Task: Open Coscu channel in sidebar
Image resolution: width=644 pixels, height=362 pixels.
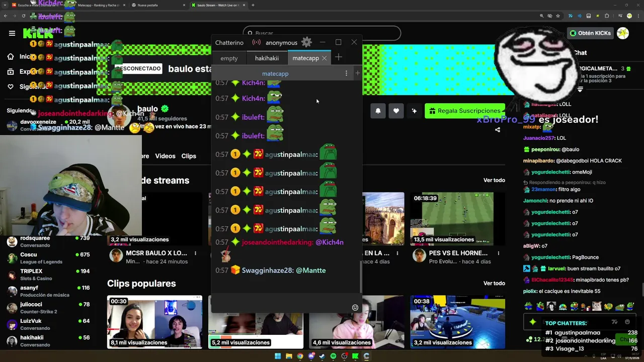Action: click(48, 258)
